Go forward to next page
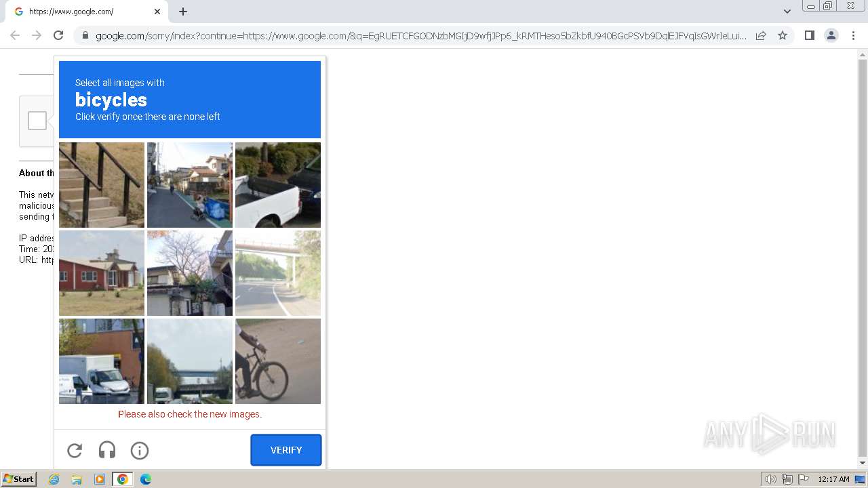This screenshot has width=868, height=488. [x=37, y=35]
